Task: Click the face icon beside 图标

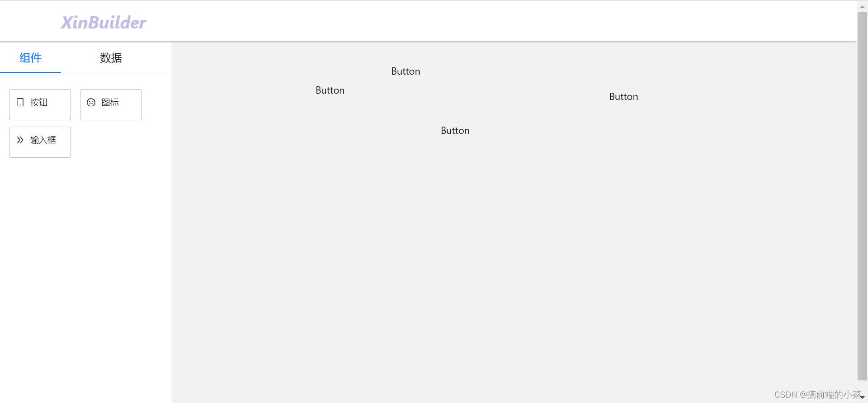Action: pos(91,102)
